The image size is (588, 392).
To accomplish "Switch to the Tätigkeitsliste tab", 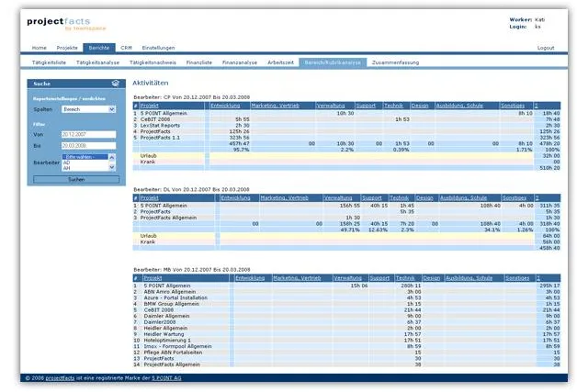I will [x=49, y=62].
